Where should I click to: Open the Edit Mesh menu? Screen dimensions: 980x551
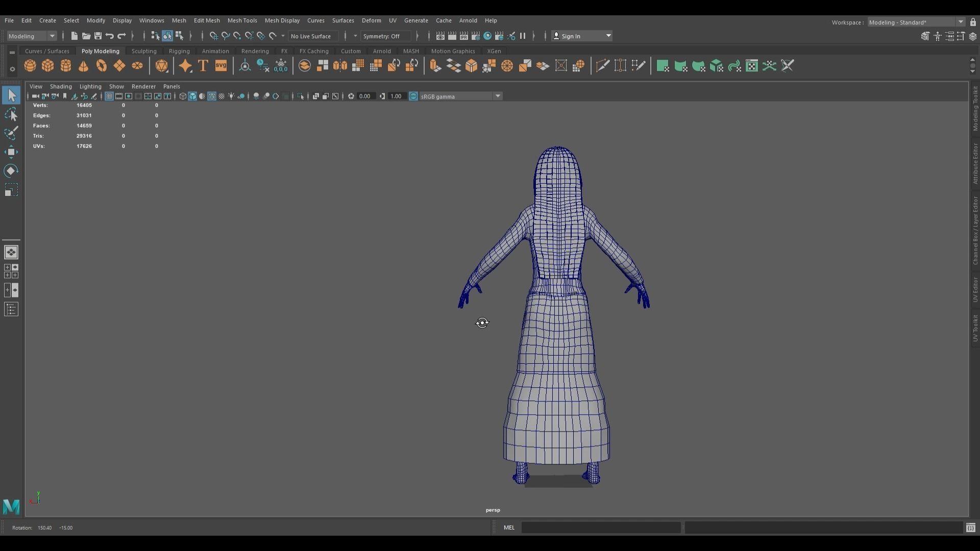pos(207,20)
